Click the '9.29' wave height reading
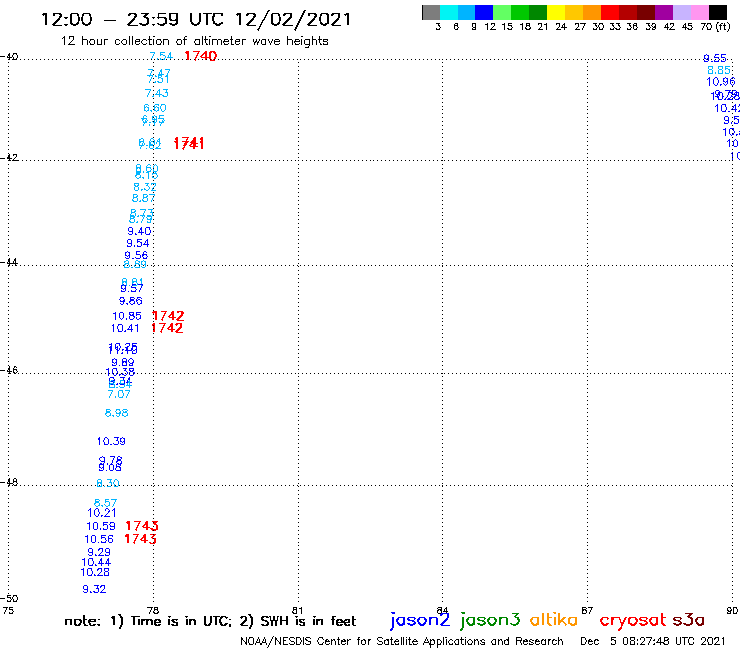Image resolution: width=740 pixels, height=650 pixels. tap(99, 552)
